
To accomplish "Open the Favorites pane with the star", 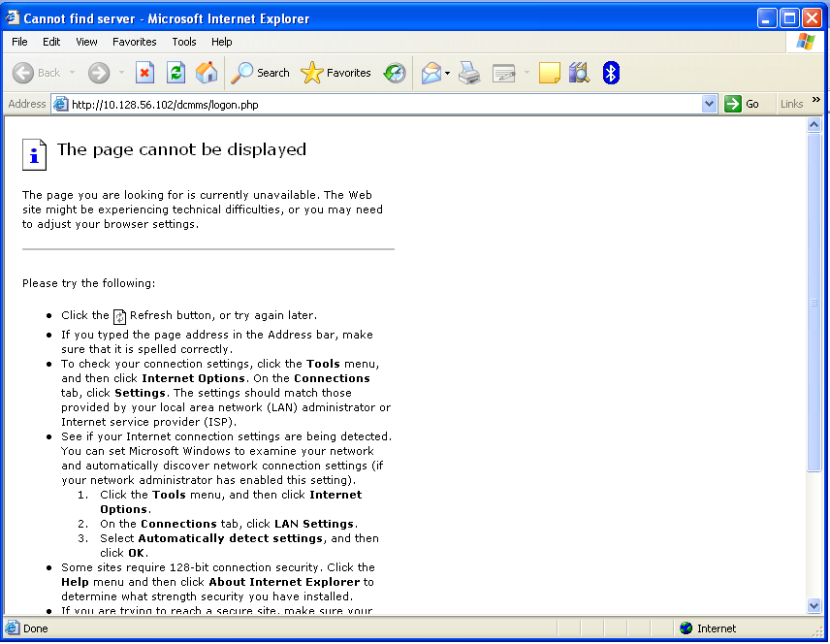I will (335, 73).
